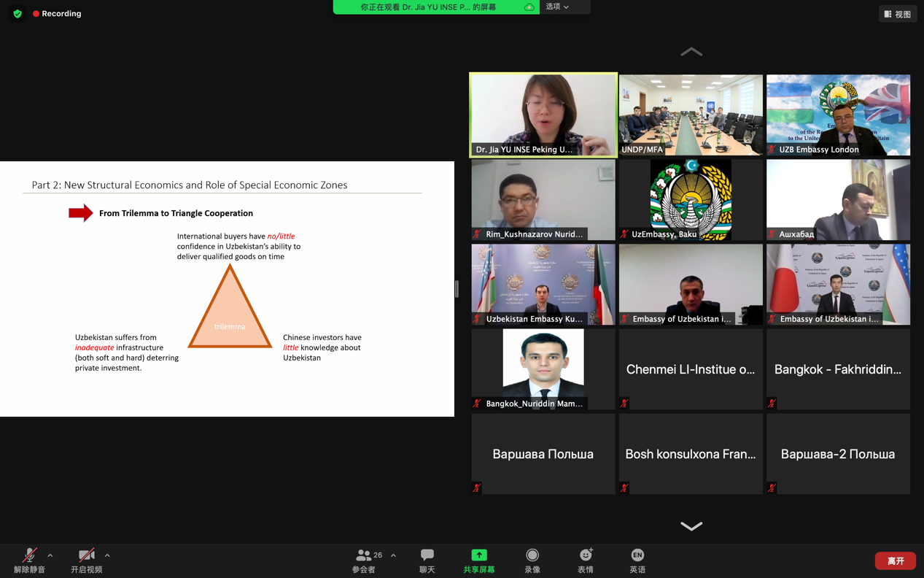Image resolution: width=924 pixels, height=578 pixels.
Task: Click the orange trilemma triangle on slide
Action: [x=230, y=307]
